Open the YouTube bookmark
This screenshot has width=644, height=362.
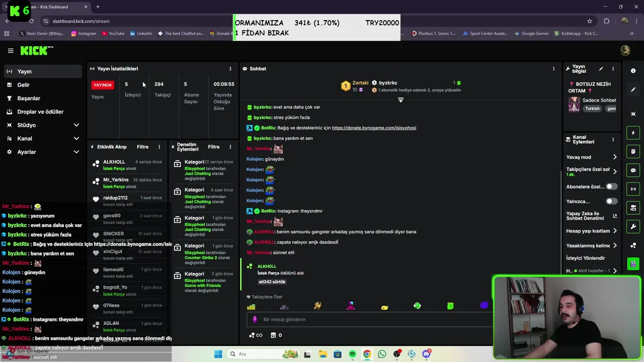click(113, 34)
